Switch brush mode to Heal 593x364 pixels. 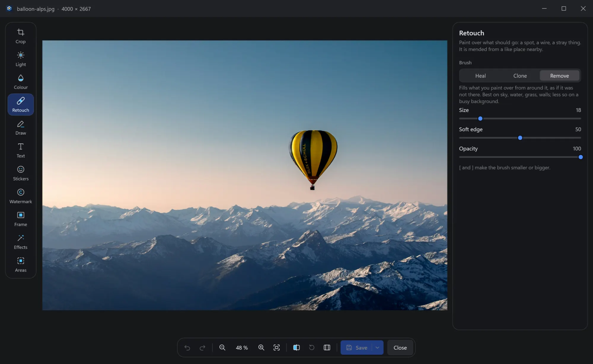tap(480, 76)
